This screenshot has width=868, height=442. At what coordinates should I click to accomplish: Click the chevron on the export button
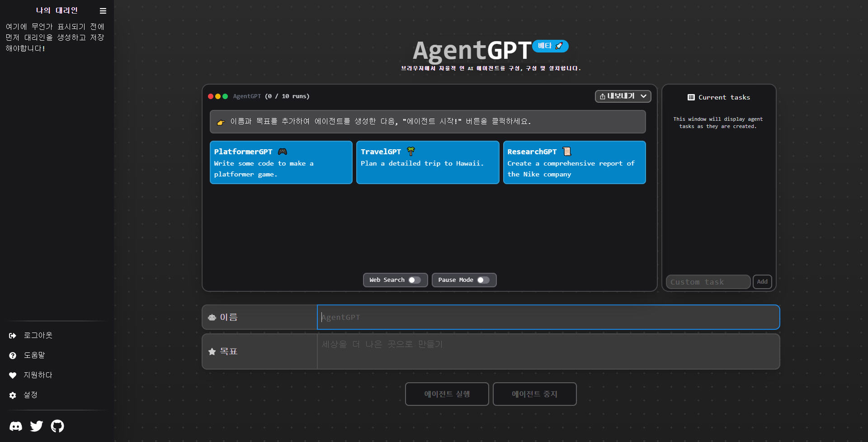pos(644,96)
